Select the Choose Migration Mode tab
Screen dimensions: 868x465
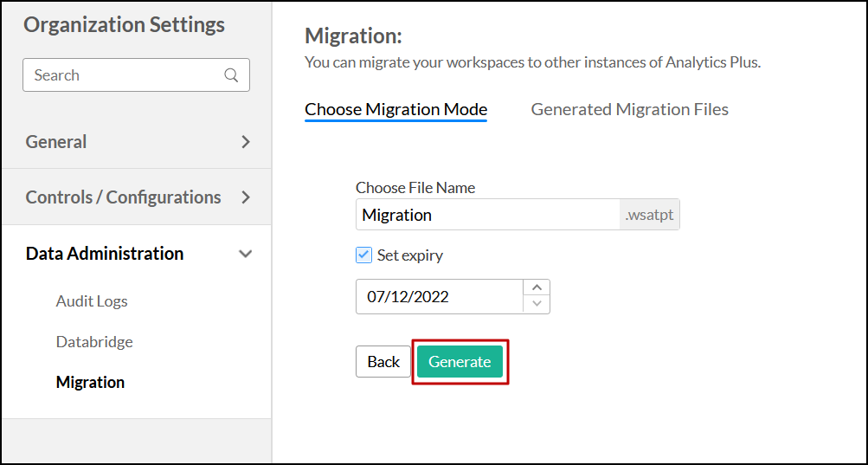click(x=395, y=109)
